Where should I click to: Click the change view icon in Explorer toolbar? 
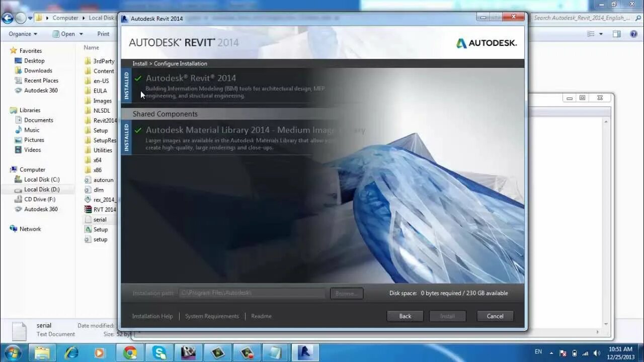point(591,34)
